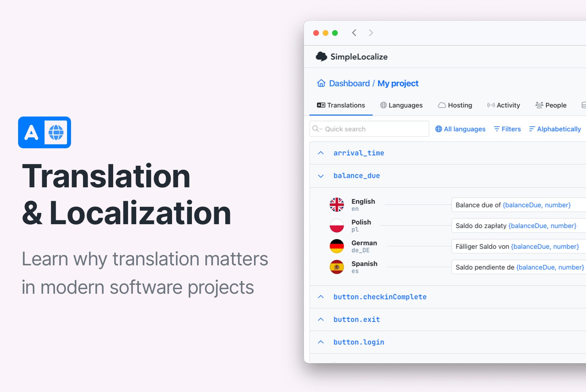
Task: Click the German language label
Action: [364, 243]
